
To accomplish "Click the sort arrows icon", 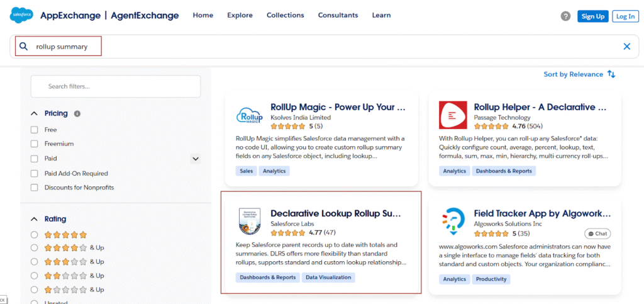I will coord(611,74).
